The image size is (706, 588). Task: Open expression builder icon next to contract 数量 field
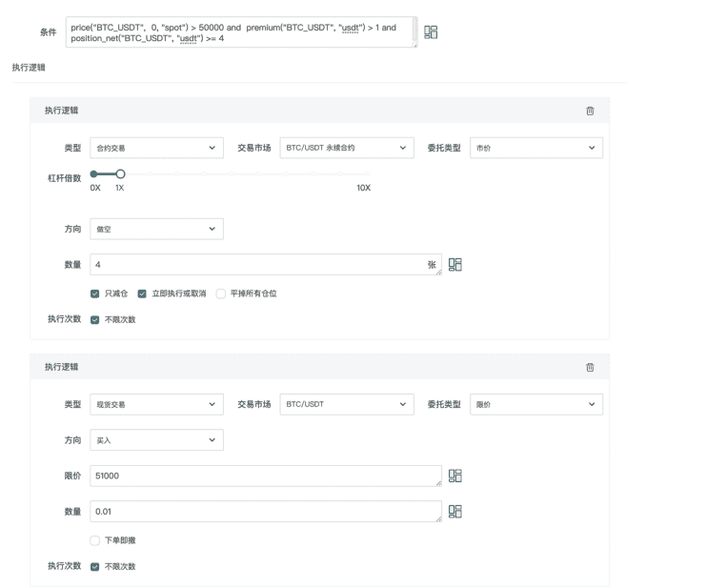(x=455, y=265)
